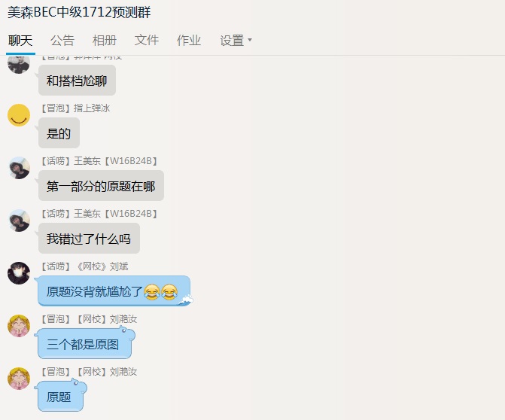Click the message bubble 三个都是原图
Image resolution: width=505 pixels, height=420 pixels.
(84, 344)
